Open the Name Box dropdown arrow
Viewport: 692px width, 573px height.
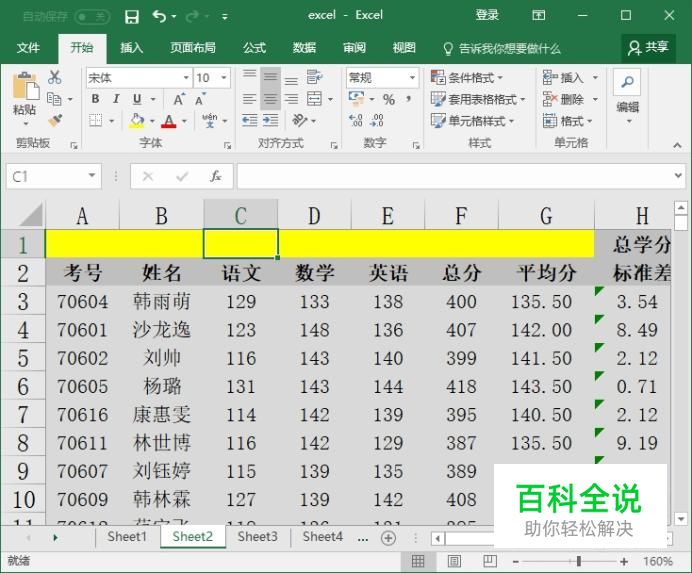(93, 176)
